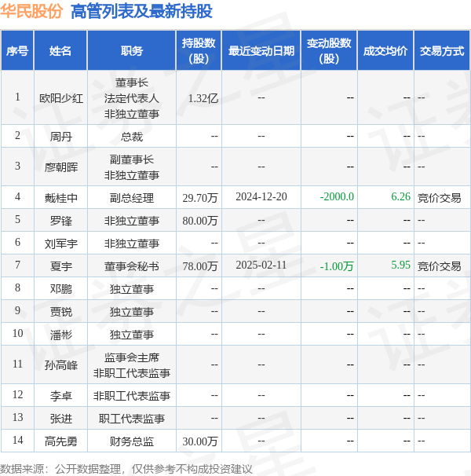471x476 pixels.
Task: Click the date 2025-02-11
Action: (261, 265)
